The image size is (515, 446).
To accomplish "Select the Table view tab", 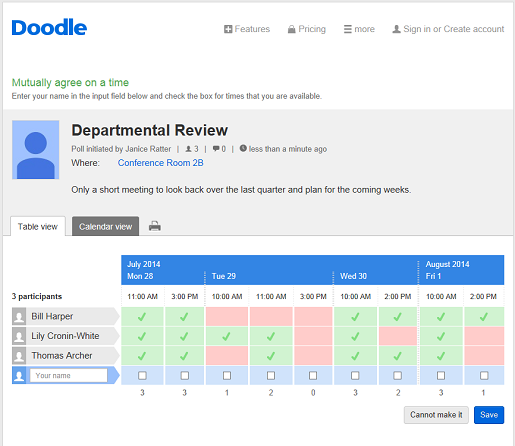I will (38, 226).
